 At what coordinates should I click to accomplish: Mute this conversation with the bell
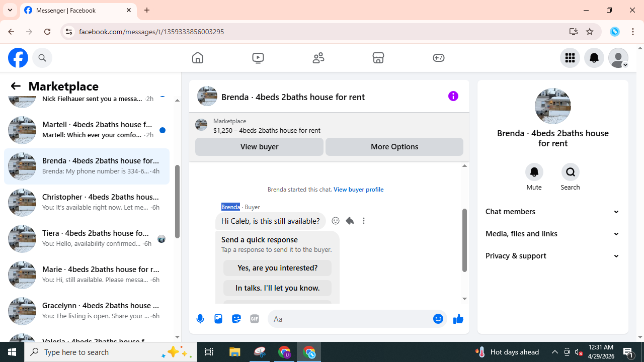click(534, 172)
